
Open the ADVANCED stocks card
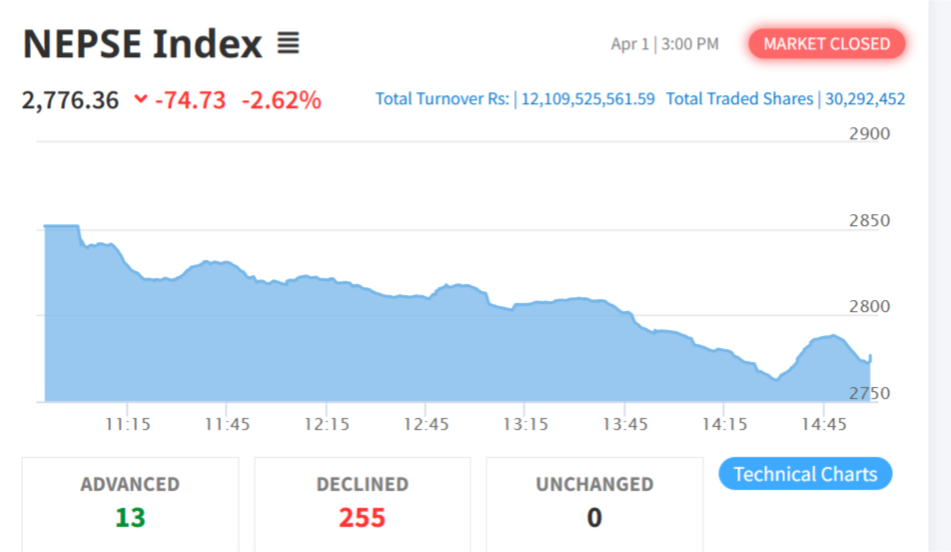click(130, 503)
